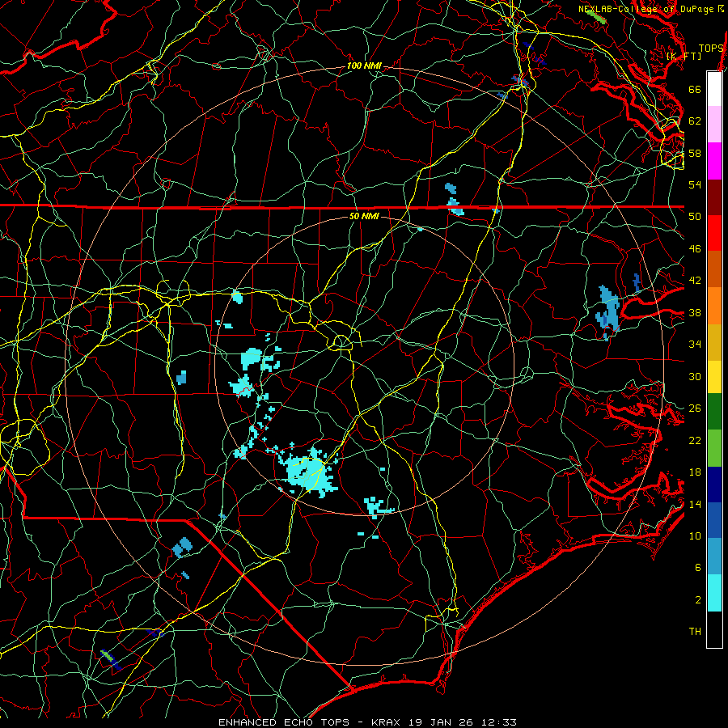
Task: Click the "66" legend value
Action: (695, 89)
